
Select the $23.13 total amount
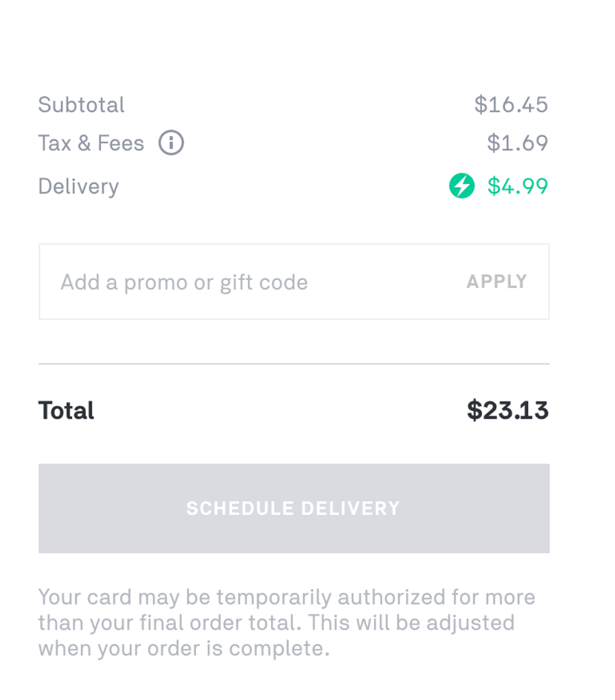[x=508, y=411]
